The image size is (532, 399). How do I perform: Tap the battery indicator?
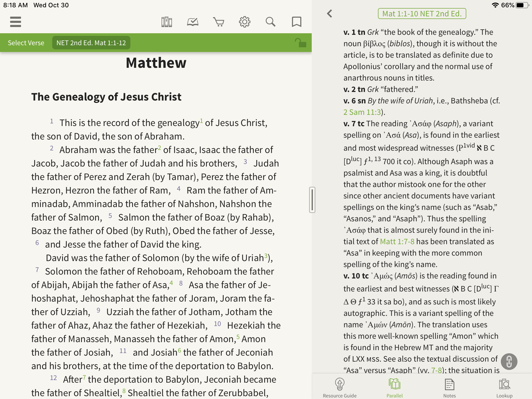coord(522,5)
